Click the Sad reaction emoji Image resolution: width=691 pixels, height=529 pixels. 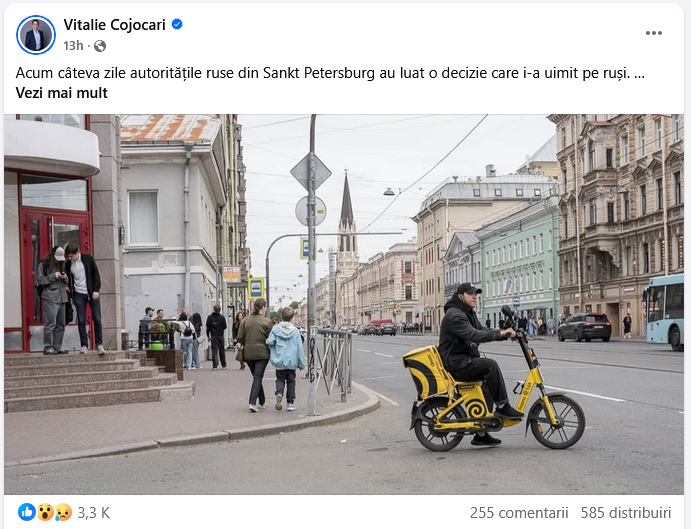point(63,512)
